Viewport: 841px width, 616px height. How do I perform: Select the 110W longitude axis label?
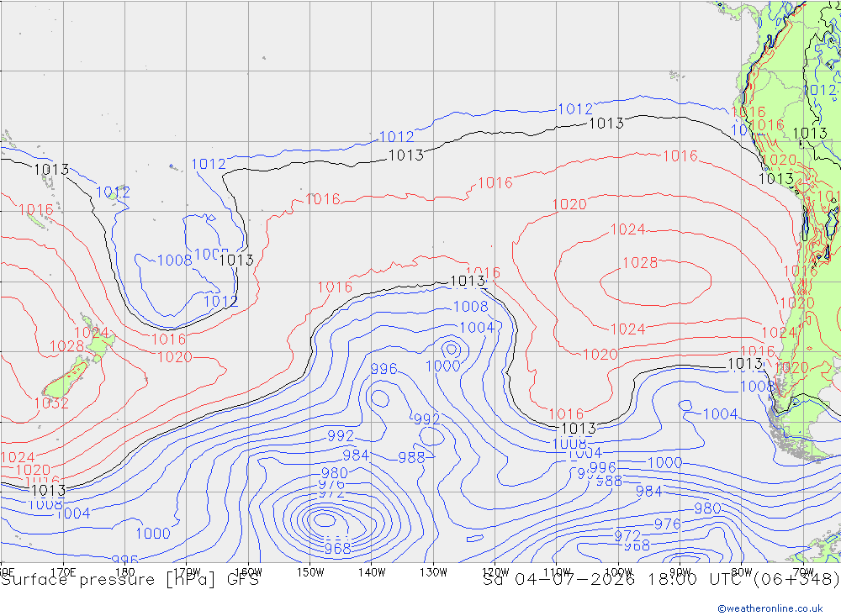[557, 572]
